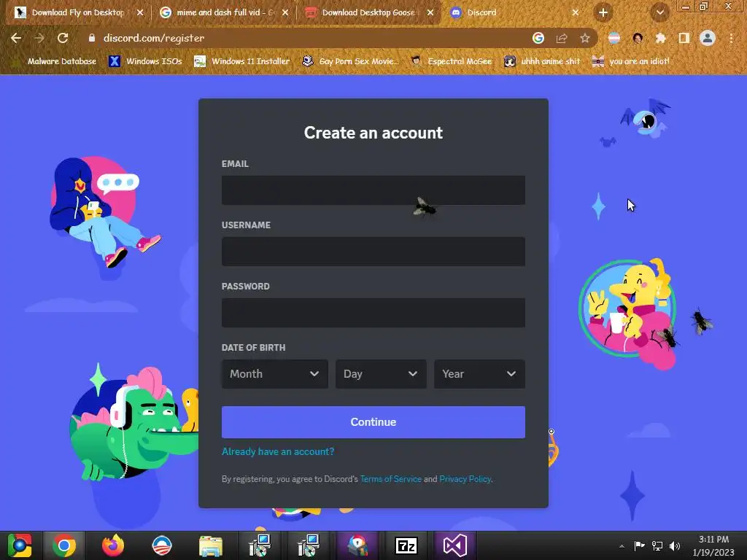Open the Extensions puzzle piece menu
The width and height of the screenshot is (747, 560).
(x=661, y=38)
